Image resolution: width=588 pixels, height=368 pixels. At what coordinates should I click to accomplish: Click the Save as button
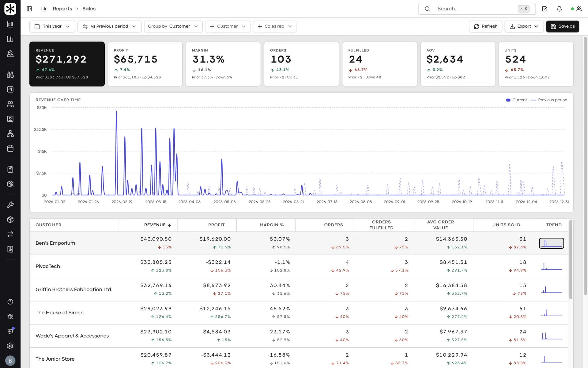[x=563, y=26]
